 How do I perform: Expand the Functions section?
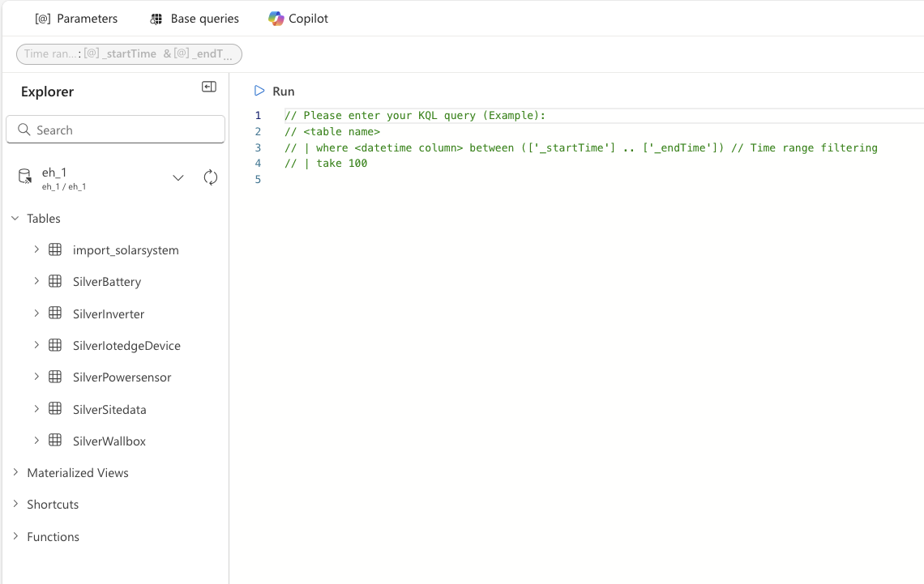click(x=15, y=536)
